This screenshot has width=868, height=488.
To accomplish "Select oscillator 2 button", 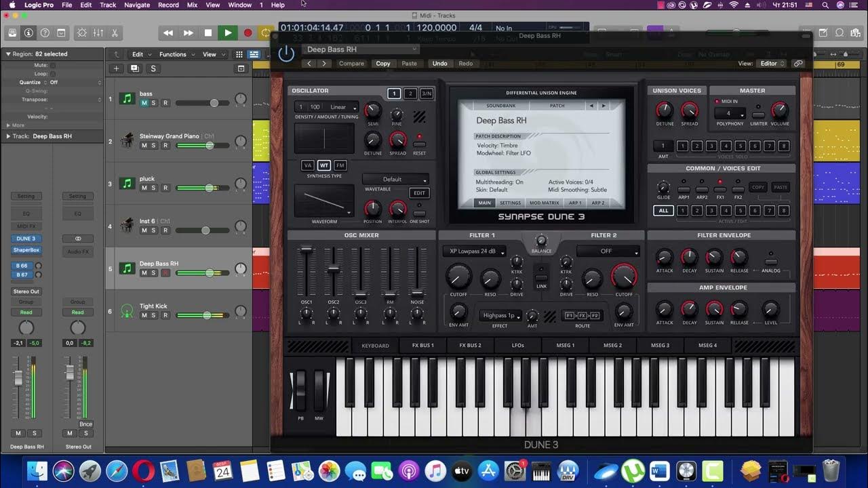I will tap(410, 94).
